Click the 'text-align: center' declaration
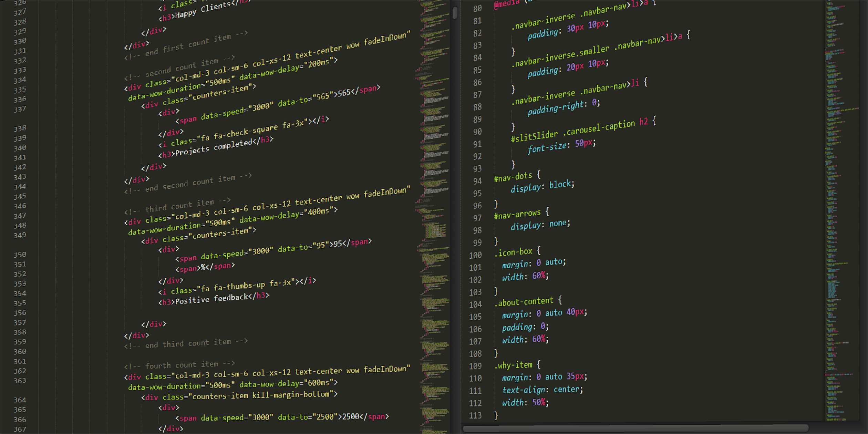The width and height of the screenshot is (868, 434). click(542, 390)
